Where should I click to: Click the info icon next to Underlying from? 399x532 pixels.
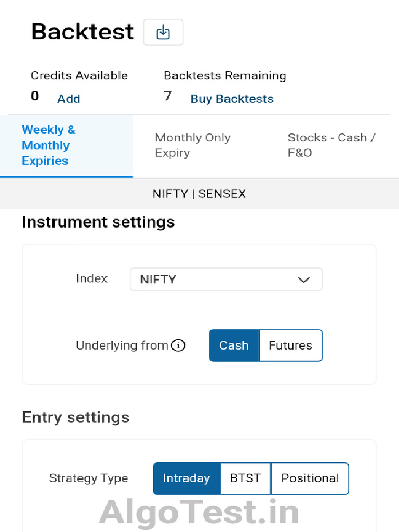pyautogui.click(x=178, y=345)
